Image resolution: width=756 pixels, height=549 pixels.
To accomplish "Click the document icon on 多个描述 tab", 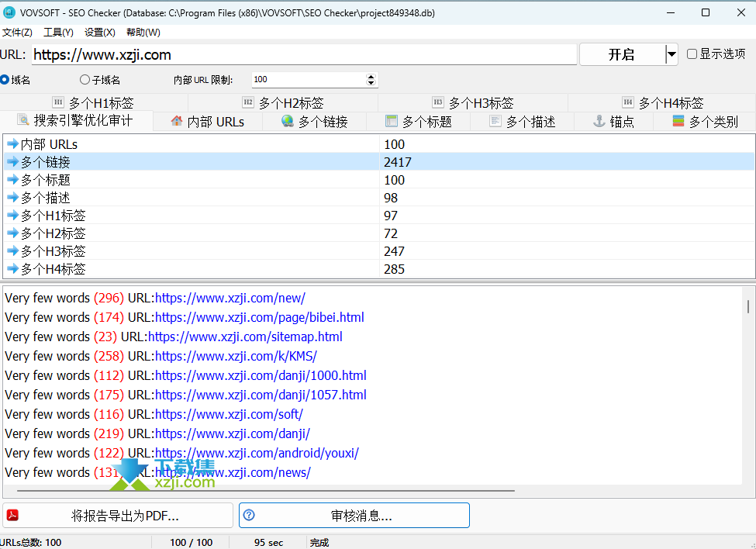I will [495, 121].
